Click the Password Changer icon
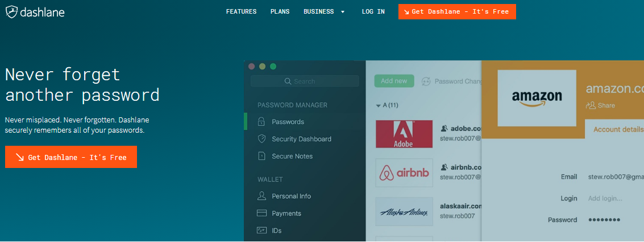Screen dimensions: 644x242 click(426, 81)
